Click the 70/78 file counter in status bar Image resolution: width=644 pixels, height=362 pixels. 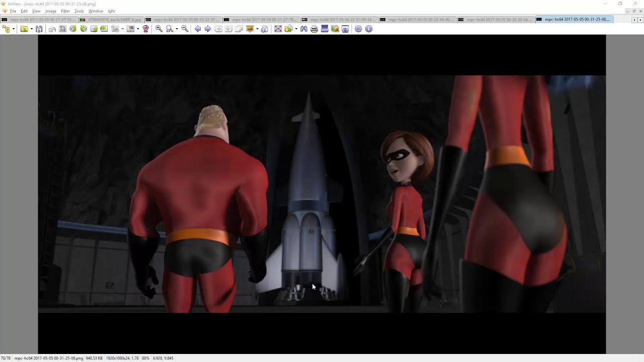click(6, 358)
